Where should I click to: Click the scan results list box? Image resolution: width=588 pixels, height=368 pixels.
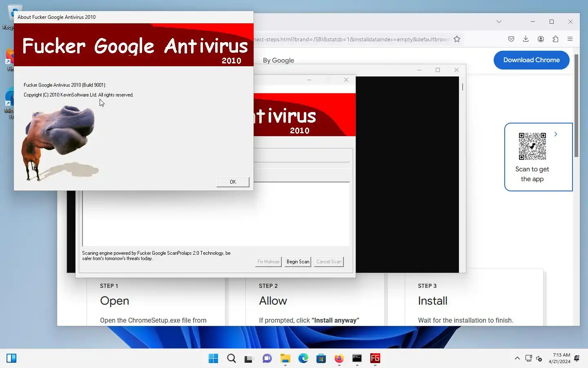coord(216,214)
